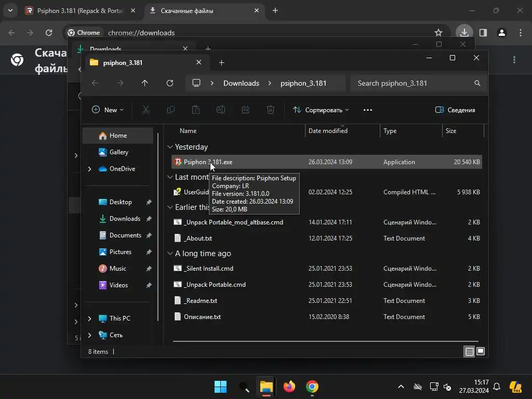Click the Explorer back arrow button
The image size is (532, 399).
95,83
